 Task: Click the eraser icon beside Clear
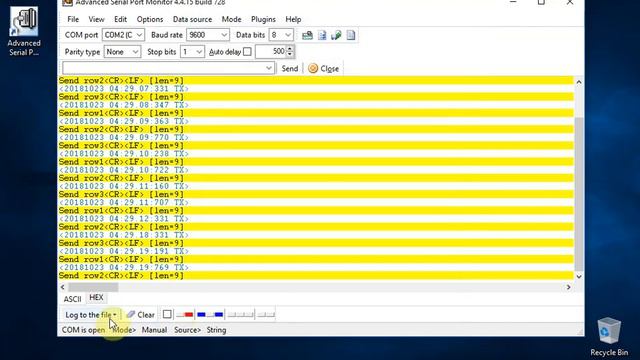[x=131, y=314]
